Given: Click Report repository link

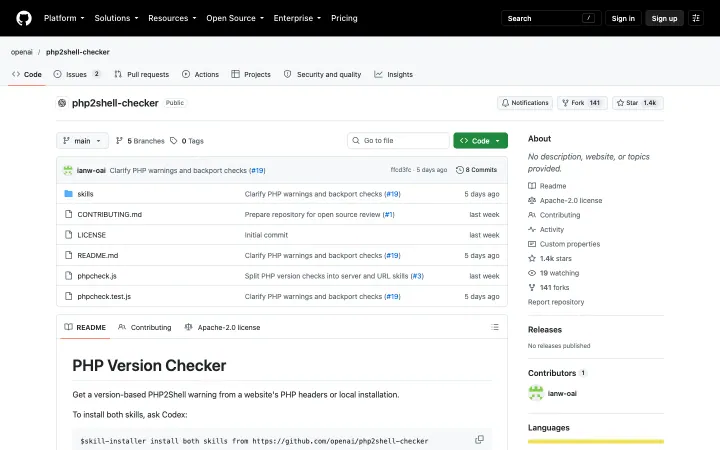Looking at the screenshot, I should tap(556, 302).
